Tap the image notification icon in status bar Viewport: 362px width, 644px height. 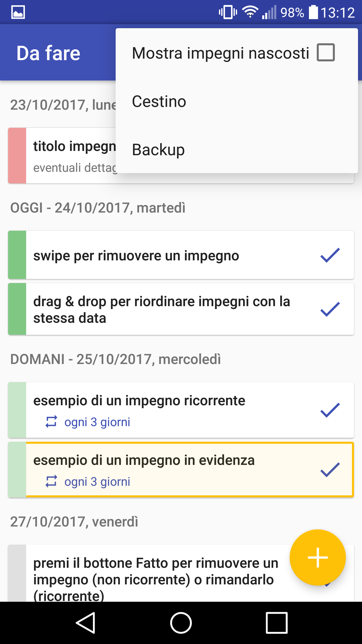[x=18, y=12]
